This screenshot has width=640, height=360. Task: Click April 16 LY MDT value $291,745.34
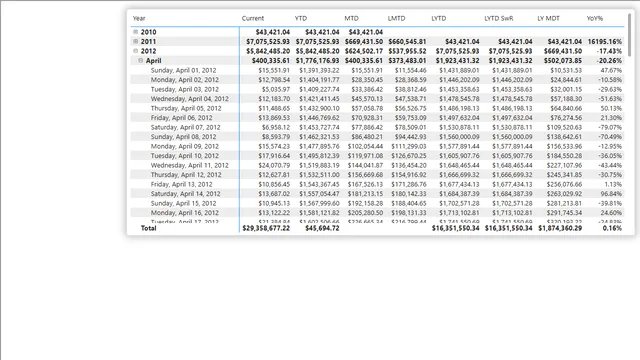pyautogui.click(x=564, y=212)
